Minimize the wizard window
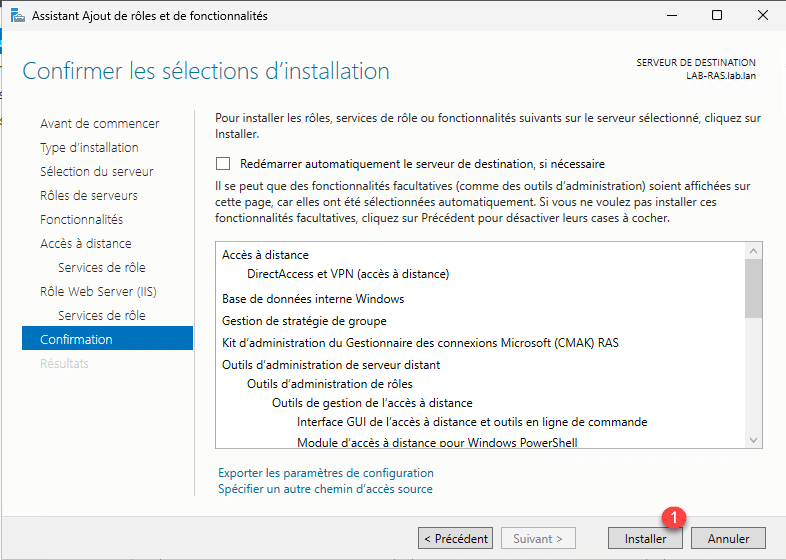 coord(671,16)
